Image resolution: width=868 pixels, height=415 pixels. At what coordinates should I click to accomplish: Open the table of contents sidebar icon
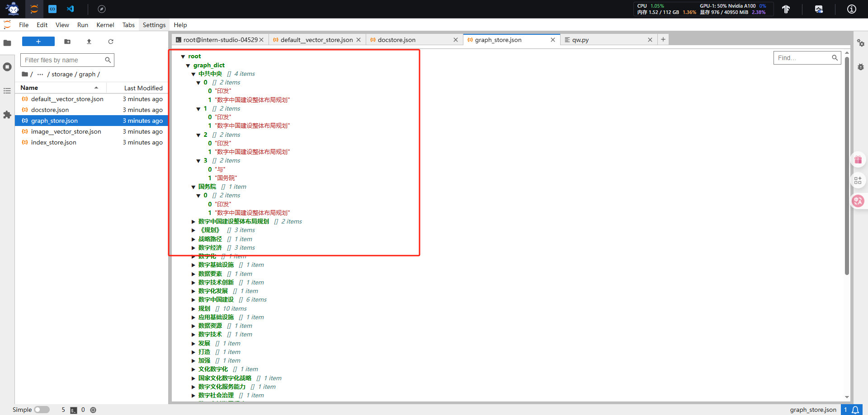(x=7, y=91)
